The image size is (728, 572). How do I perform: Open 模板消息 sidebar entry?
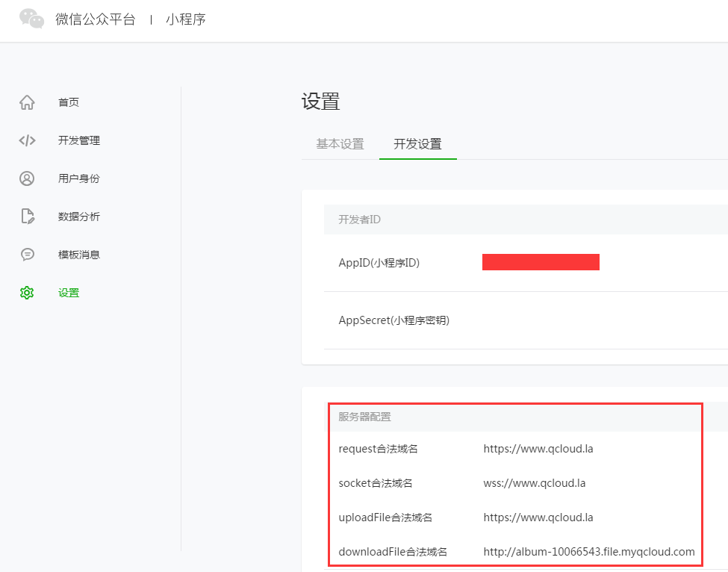[x=79, y=255]
